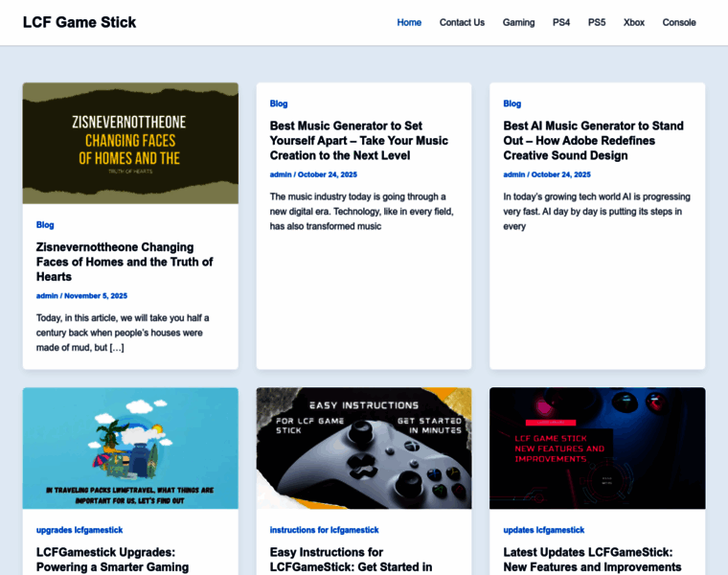Viewport: 728px width, 575px height.
Task: Click excerpt 'The music industry today is going through'
Action: [362, 212]
